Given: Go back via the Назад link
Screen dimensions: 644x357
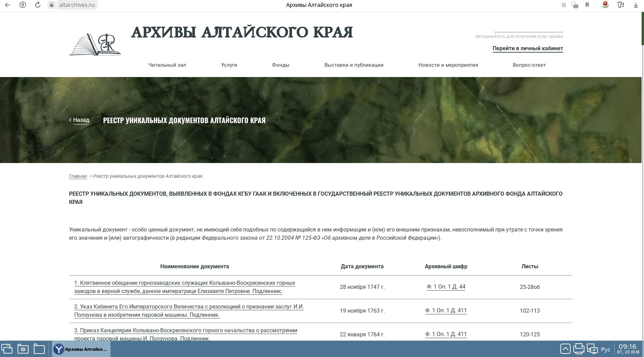Looking at the screenshot, I should tap(81, 120).
